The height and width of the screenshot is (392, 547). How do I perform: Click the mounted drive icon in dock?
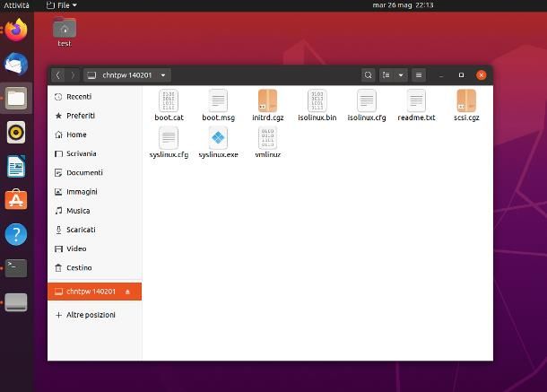[x=16, y=302]
